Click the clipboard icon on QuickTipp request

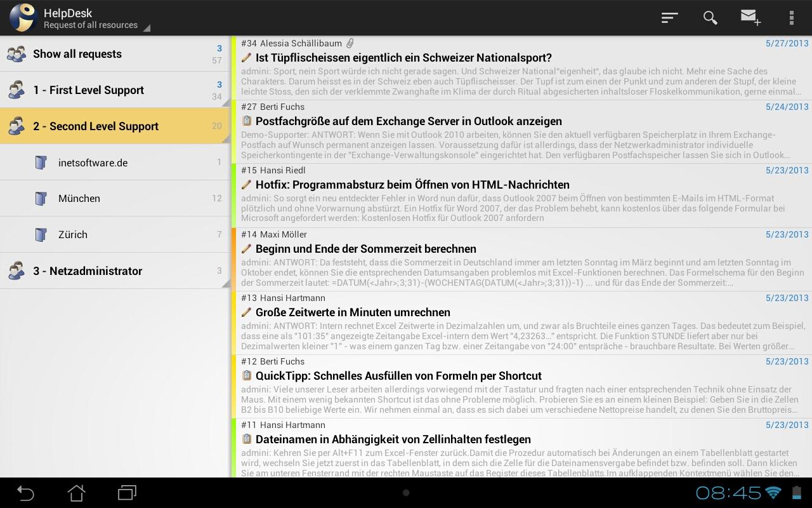tap(247, 375)
